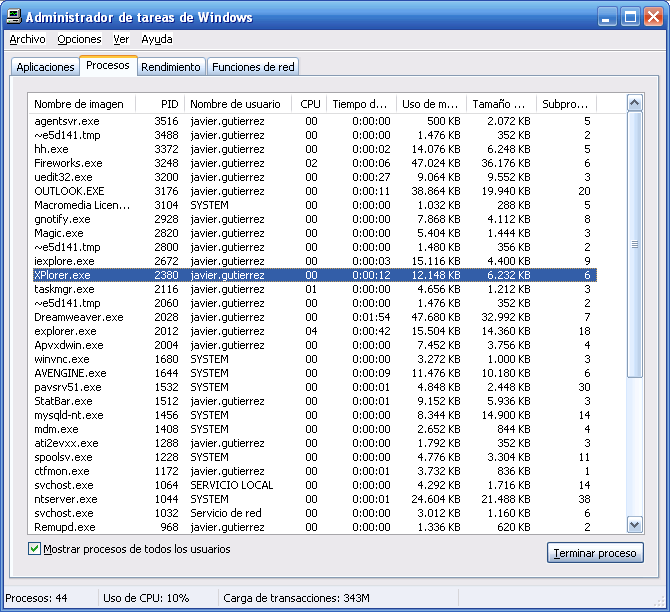Toggle 'Mostrar procesos de todos los usuarios' checkbox

pos(35,549)
